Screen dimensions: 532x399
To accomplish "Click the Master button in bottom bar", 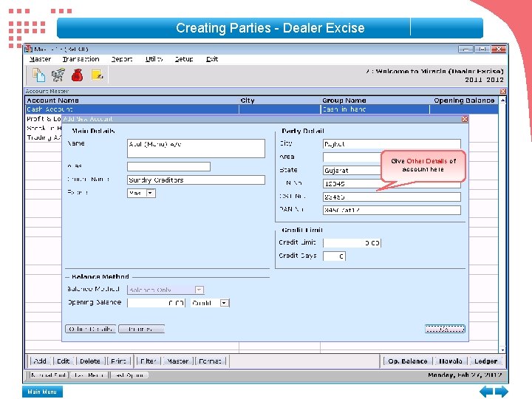I will click(178, 361).
